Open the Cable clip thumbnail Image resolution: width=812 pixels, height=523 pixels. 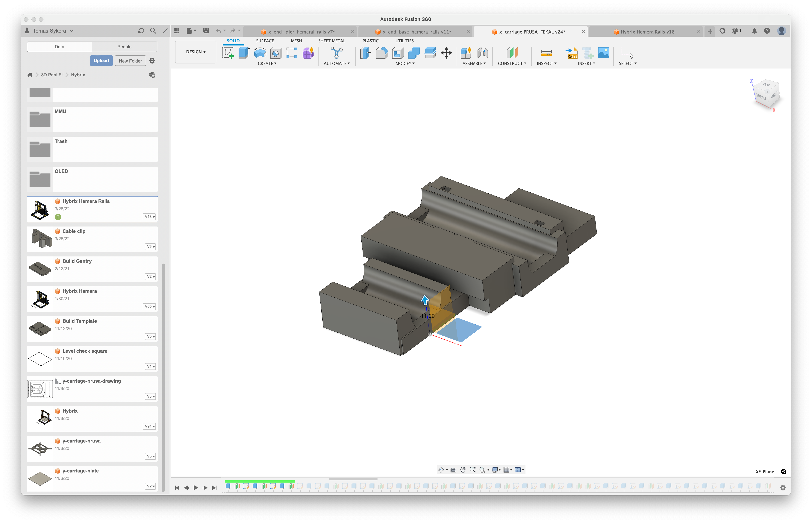click(40, 239)
